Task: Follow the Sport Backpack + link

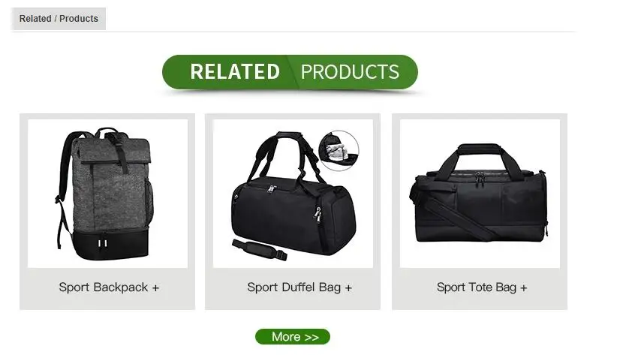Action: [109, 287]
